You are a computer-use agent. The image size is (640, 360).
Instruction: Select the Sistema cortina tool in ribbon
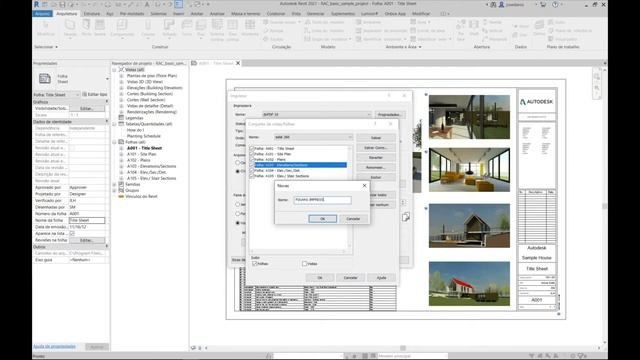[217, 29]
